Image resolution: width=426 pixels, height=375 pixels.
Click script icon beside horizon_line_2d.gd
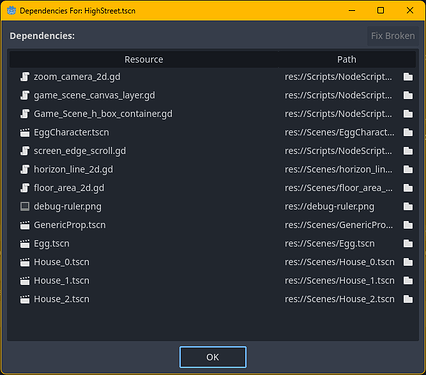click(x=25, y=170)
